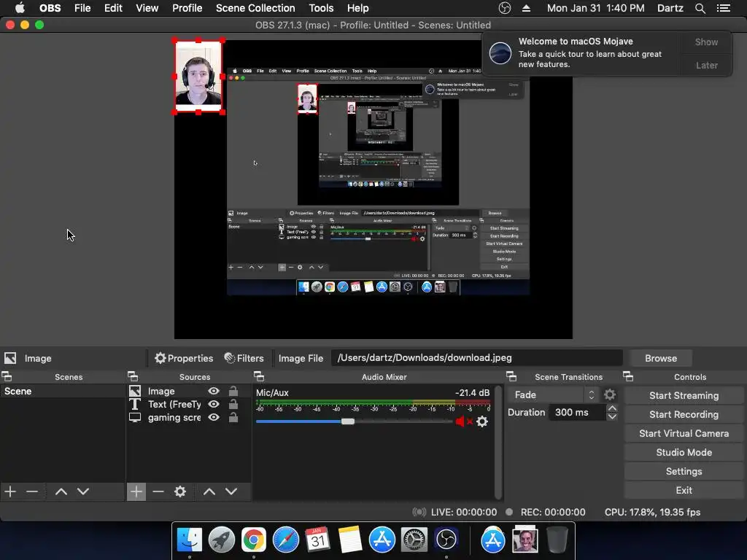
Task: Click the Exit button in the Controls panel
Action: point(684,491)
